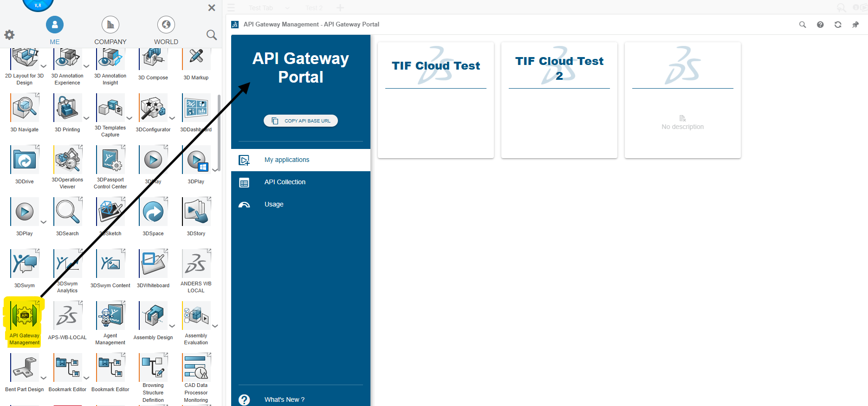Click the help question mark in header
This screenshot has width=868, height=406.
pos(820,25)
